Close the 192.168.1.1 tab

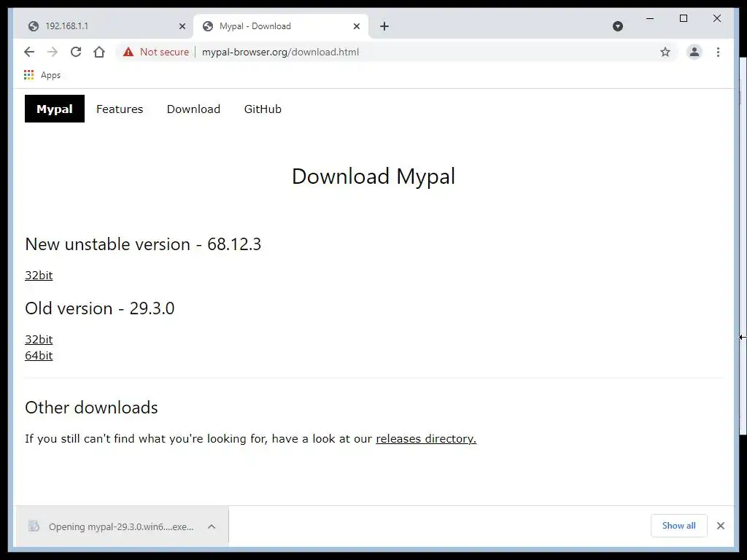(x=182, y=26)
